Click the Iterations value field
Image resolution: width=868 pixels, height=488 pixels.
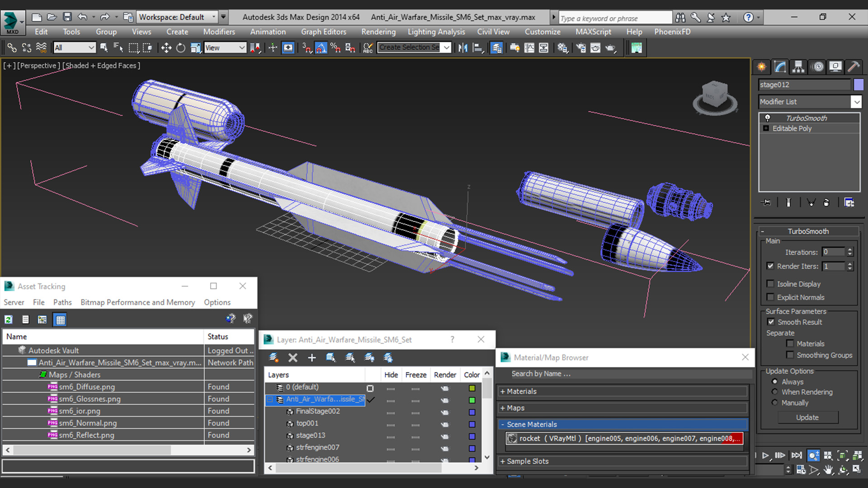(x=833, y=252)
